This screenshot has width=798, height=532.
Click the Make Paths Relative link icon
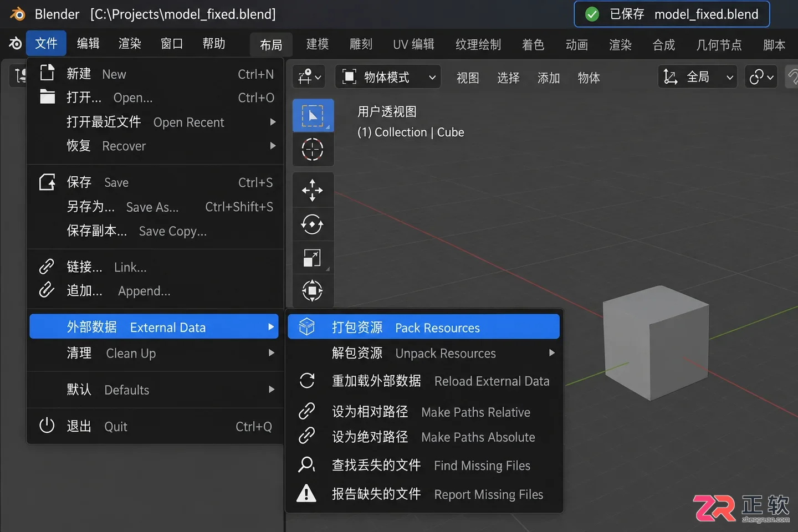pyautogui.click(x=306, y=411)
